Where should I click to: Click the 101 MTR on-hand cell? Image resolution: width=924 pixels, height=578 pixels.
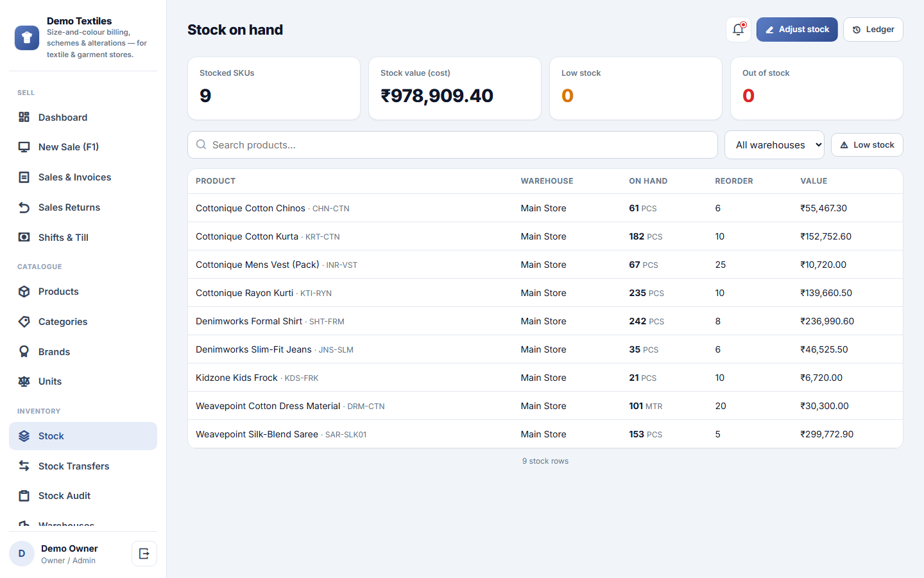pyautogui.click(x=646, y=406)
